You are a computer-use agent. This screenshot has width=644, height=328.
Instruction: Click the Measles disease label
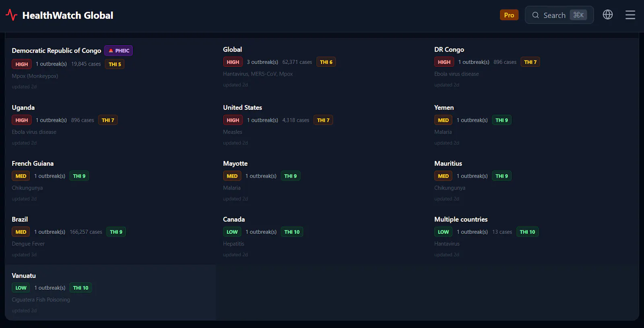tap(233, 132)
